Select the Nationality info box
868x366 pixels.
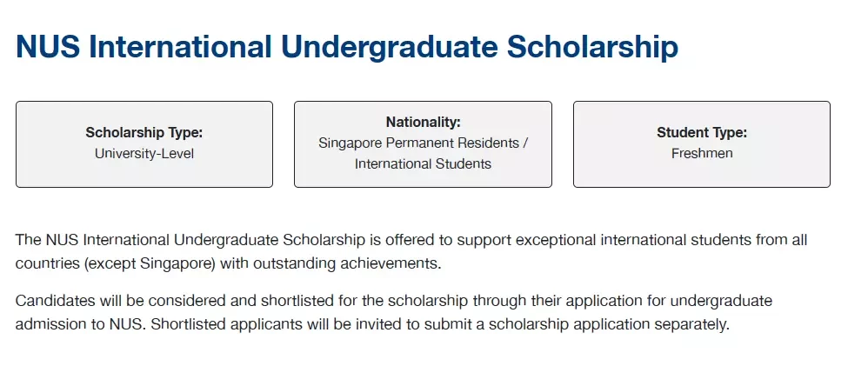pos(423,144)
